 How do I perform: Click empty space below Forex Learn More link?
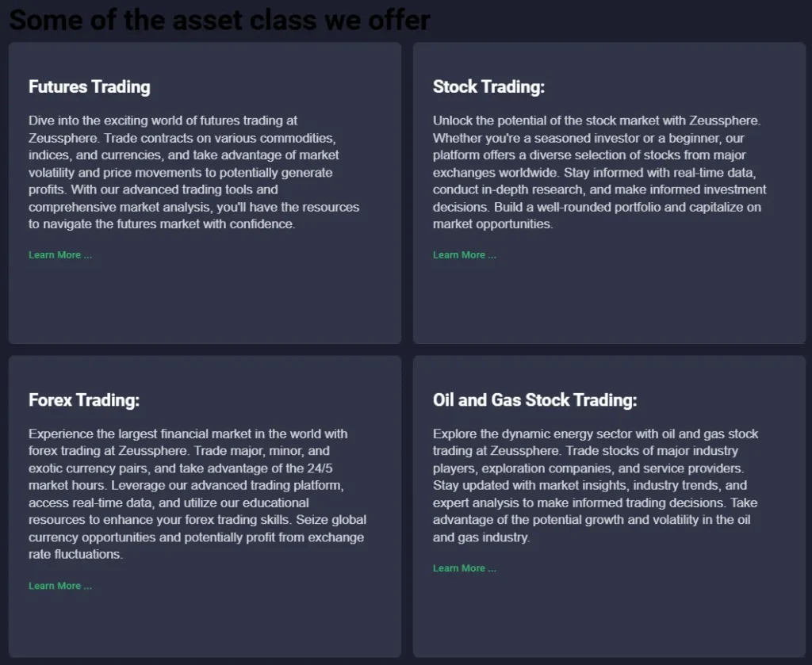205,626
